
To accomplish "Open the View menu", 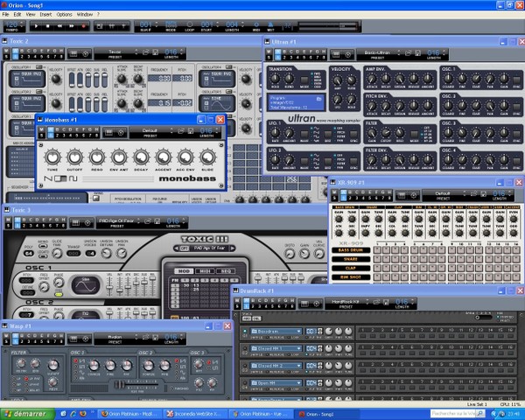I will pos(31,14).
